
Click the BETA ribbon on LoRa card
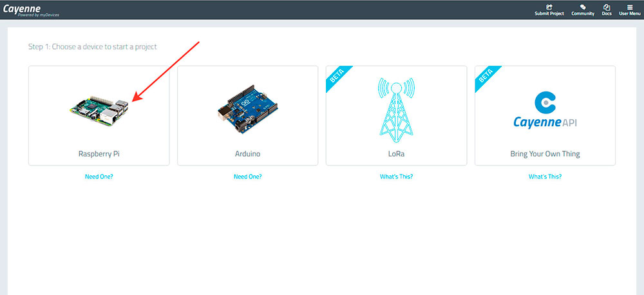pos(335,75)
